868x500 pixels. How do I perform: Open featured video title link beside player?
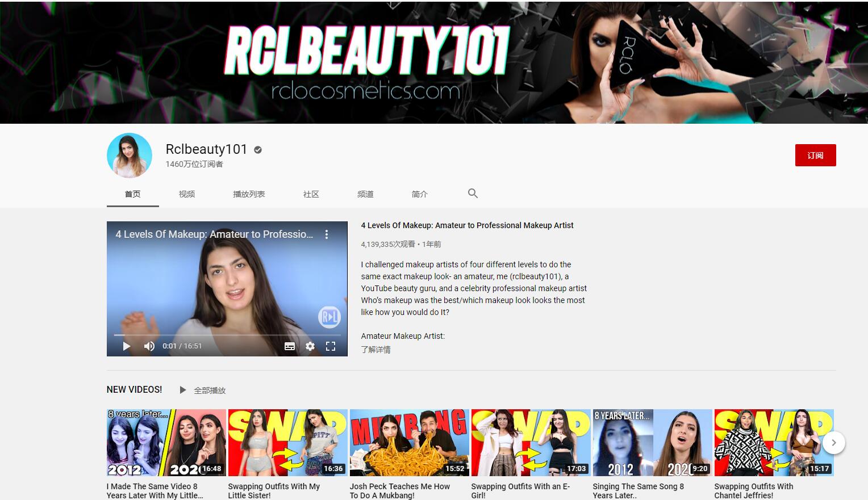(467, 225)
